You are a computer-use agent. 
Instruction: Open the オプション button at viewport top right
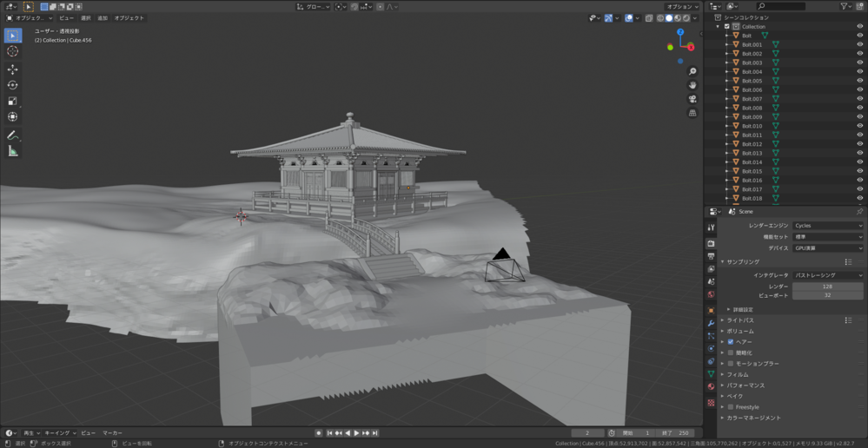pos(681,6)
